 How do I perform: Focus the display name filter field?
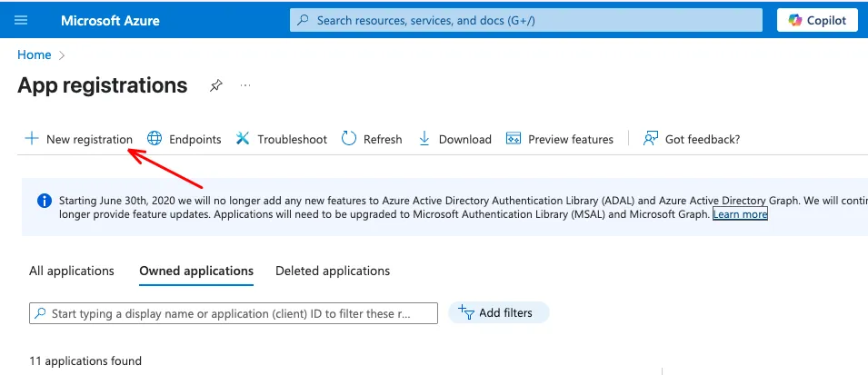(234, 313)
